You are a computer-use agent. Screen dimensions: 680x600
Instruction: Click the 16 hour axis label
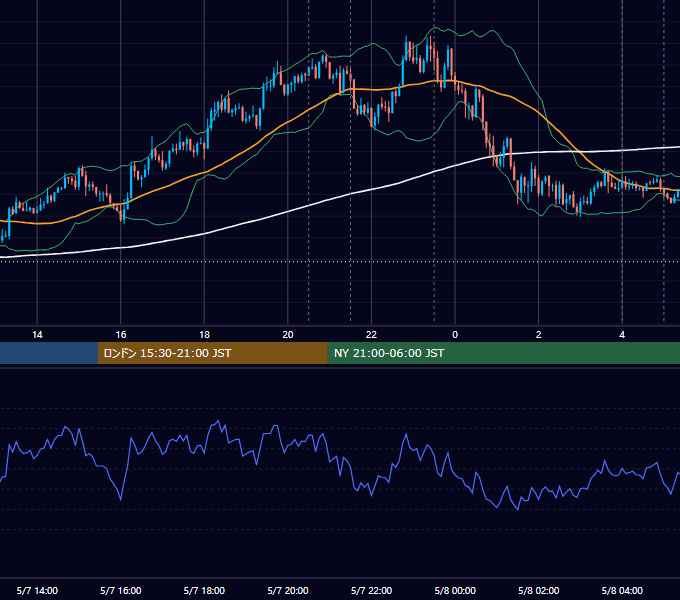tap(121, 335)
